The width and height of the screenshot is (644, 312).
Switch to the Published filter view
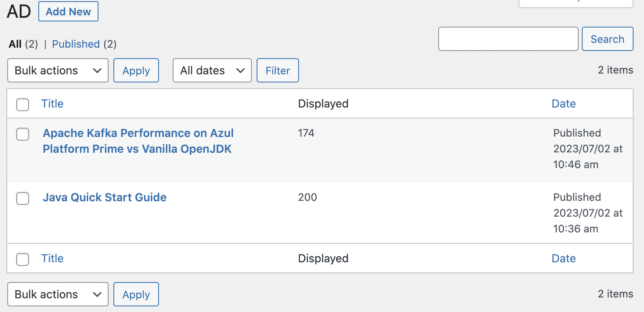[x=76, y=44]
